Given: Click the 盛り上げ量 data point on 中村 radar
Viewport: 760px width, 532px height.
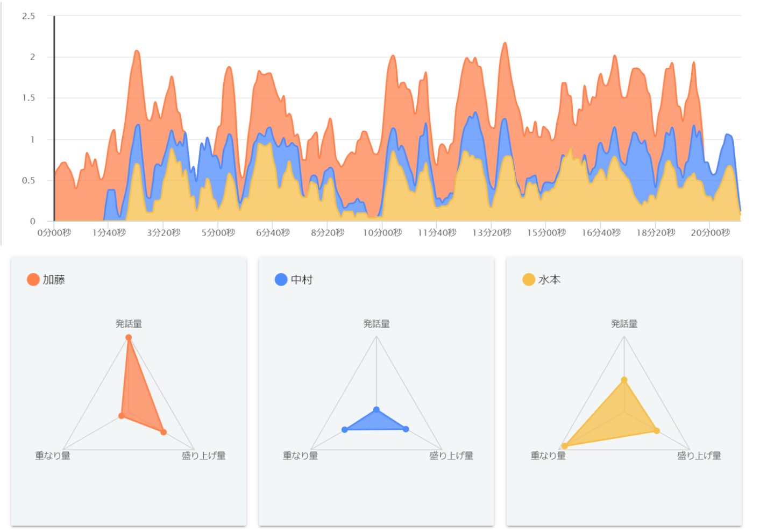Looking at the screenshot, I should (406, 429).
